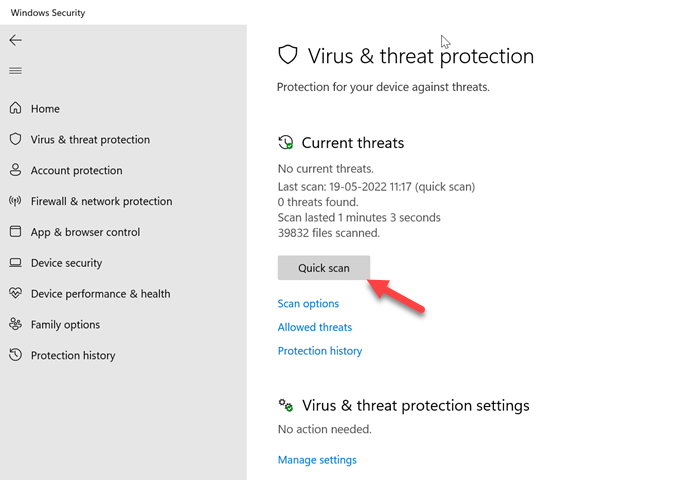Viewport: 700px width, 480px height.
Task: View Allowed threats link
Action: click(x=314, y=327)
